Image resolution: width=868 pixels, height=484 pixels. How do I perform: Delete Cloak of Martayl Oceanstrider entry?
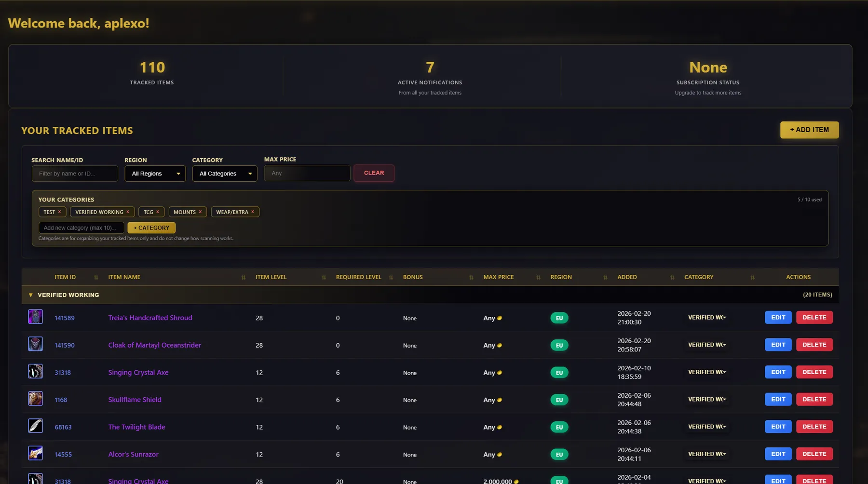(814, 345)
